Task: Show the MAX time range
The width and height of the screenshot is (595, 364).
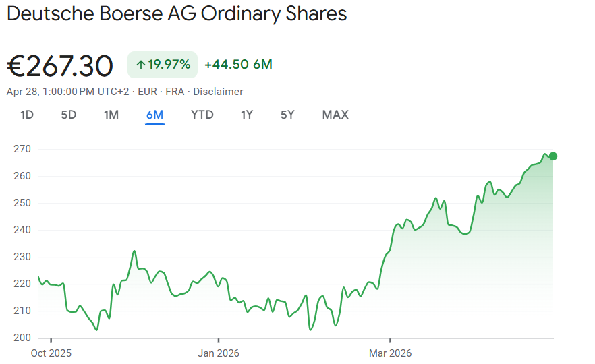Action: [x=335, y=115]
